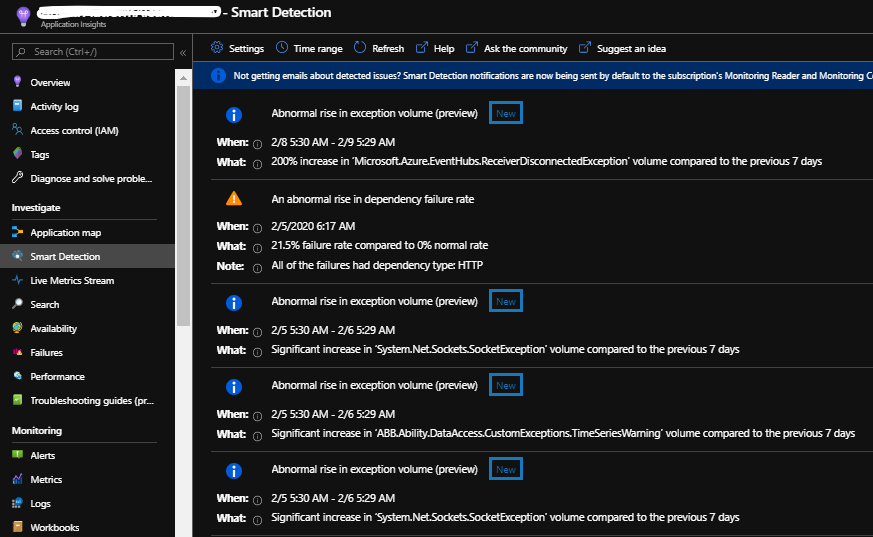Click the orange warning icon for dependency failure
This screenshot has height=537, width=873.
(234, 199)
